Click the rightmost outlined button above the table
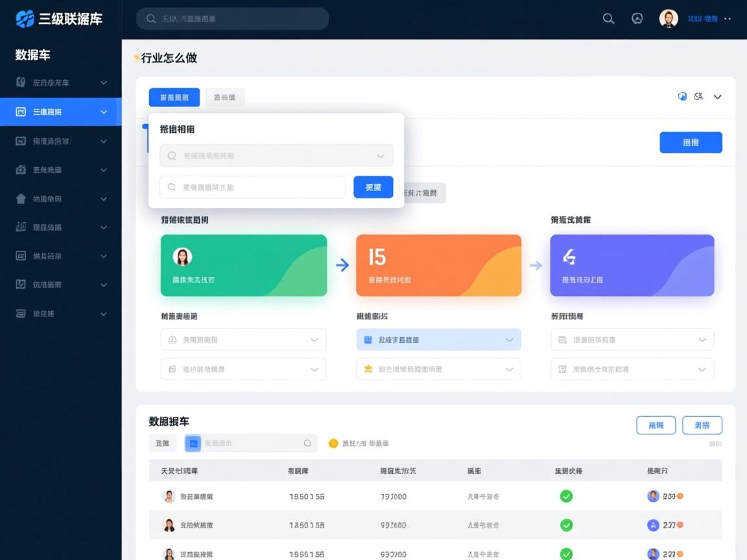 pyautogui.click(x=702, y=425)
